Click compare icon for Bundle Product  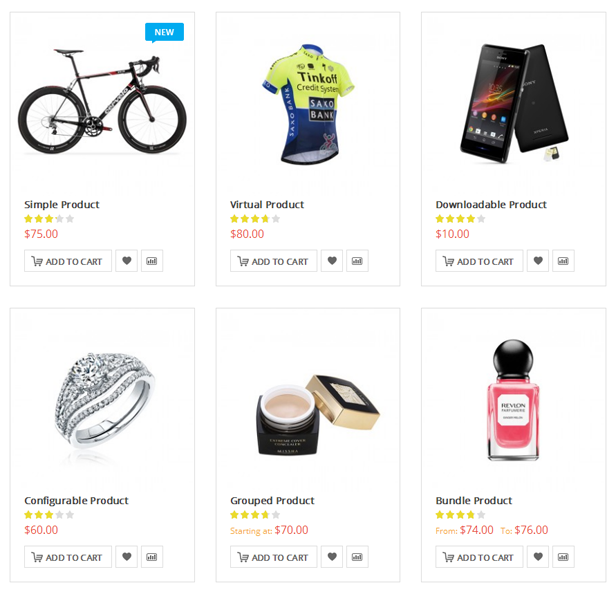point(563,557)
